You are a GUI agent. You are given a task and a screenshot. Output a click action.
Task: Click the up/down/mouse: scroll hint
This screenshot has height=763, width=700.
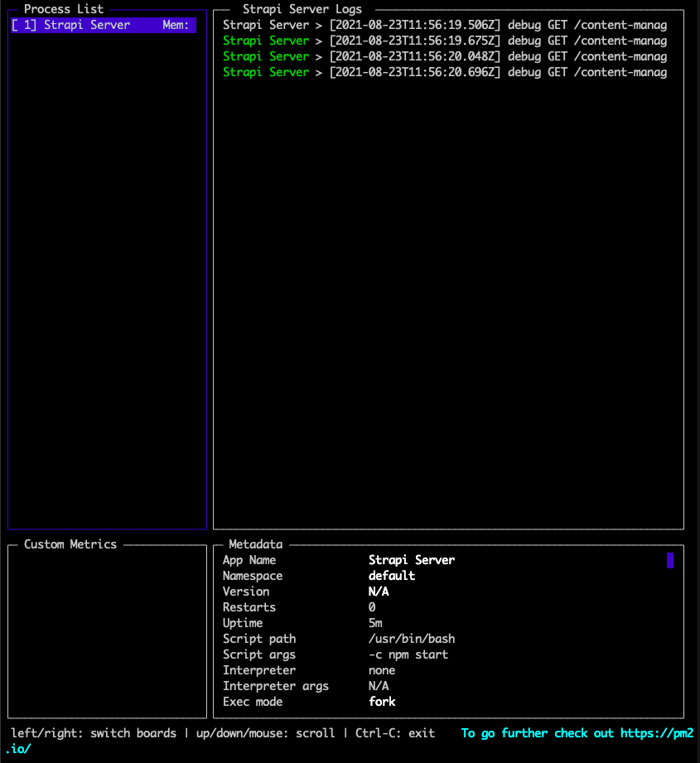point(266,733)
